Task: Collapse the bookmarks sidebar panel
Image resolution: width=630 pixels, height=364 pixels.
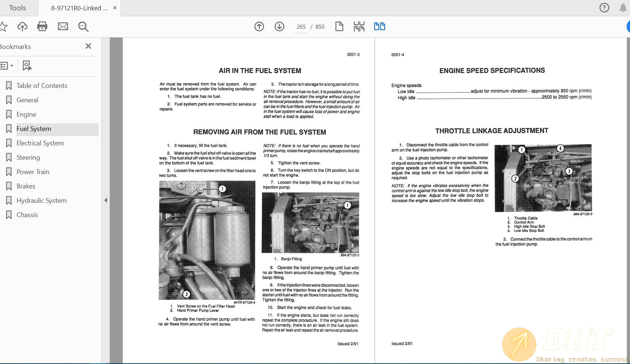Action: coord(106,200)
